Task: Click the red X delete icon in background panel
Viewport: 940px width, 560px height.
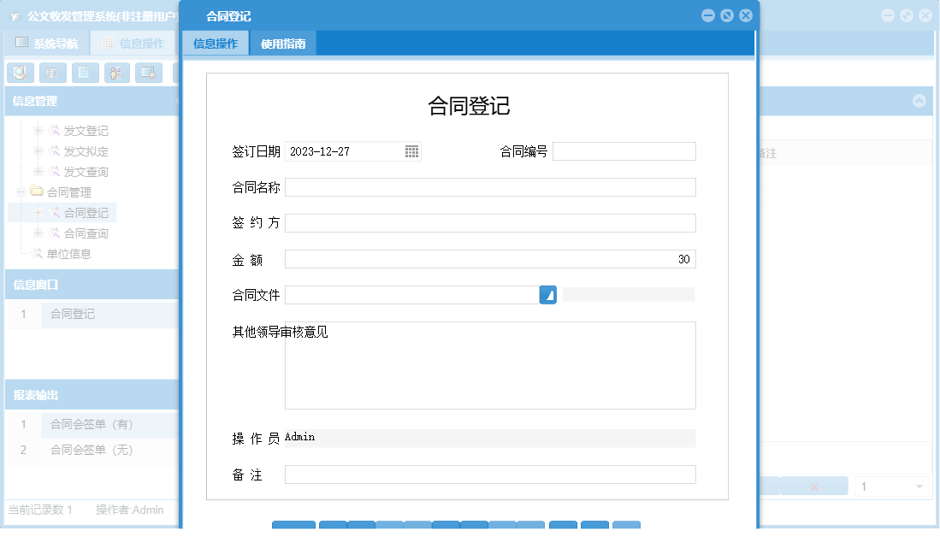Action: [x=814, y=486]
